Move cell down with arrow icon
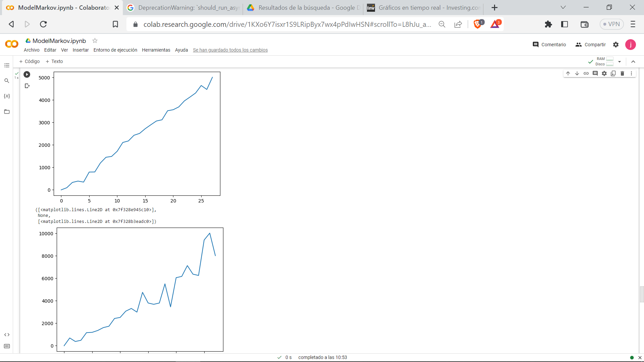Image resolution: width=644 pixels, height=362 pixels. [x=577, y=73]
